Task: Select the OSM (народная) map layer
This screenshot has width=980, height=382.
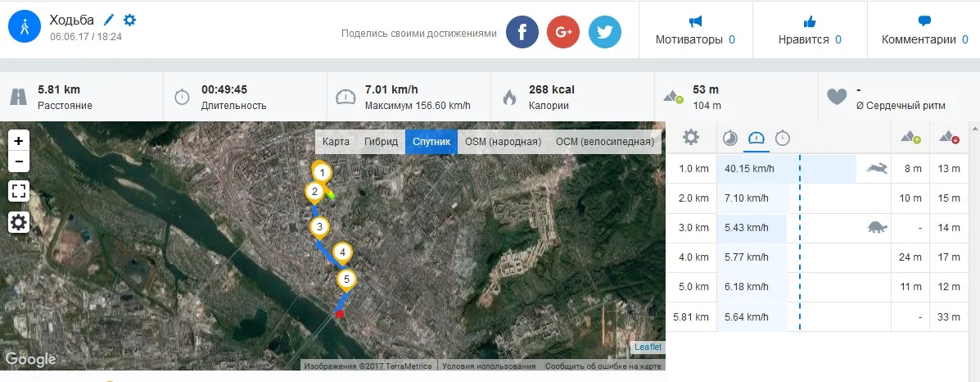Action: click(503, 142)
